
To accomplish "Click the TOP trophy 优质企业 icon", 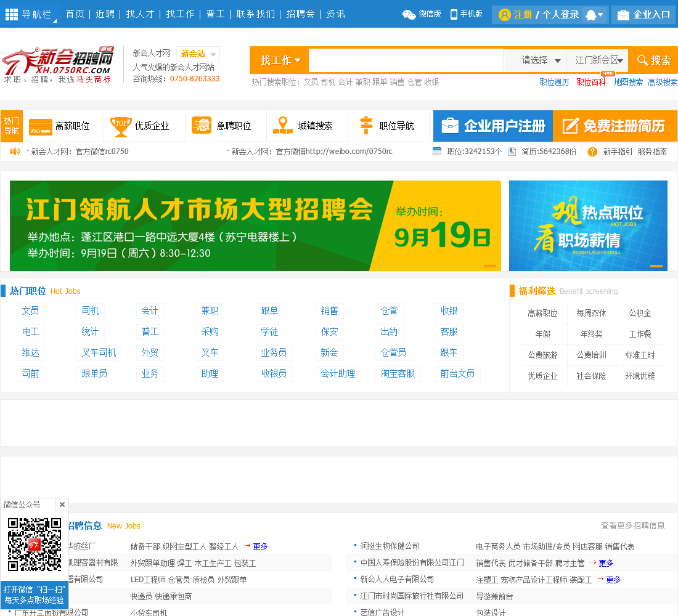I will [x=121, y=126].
